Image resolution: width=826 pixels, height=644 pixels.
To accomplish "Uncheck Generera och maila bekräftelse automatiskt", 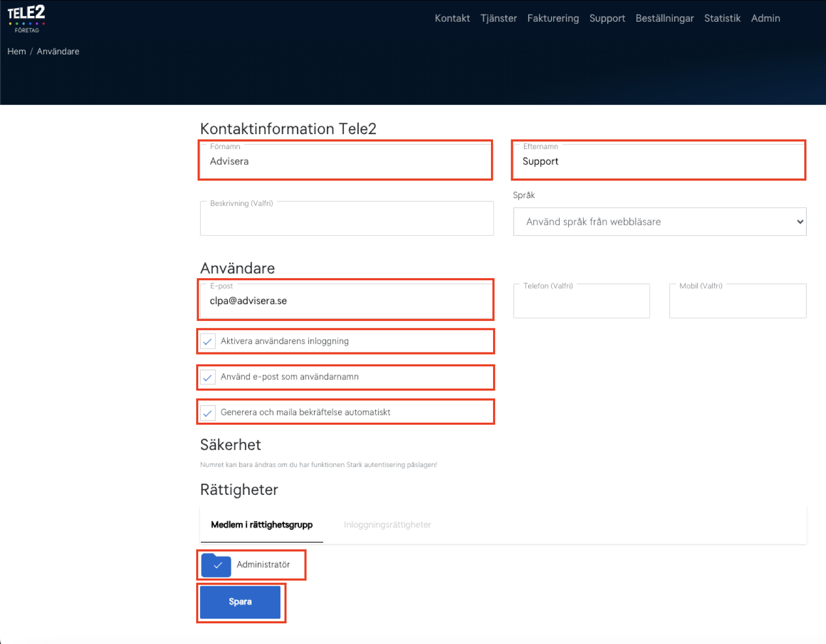I will click(x=208, y=412).
